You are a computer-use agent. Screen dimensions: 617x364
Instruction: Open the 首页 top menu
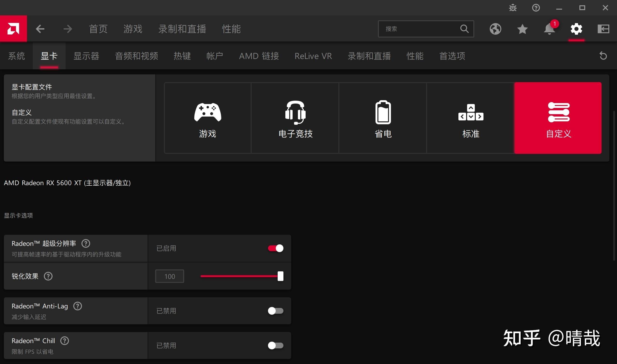coord(98,29)
